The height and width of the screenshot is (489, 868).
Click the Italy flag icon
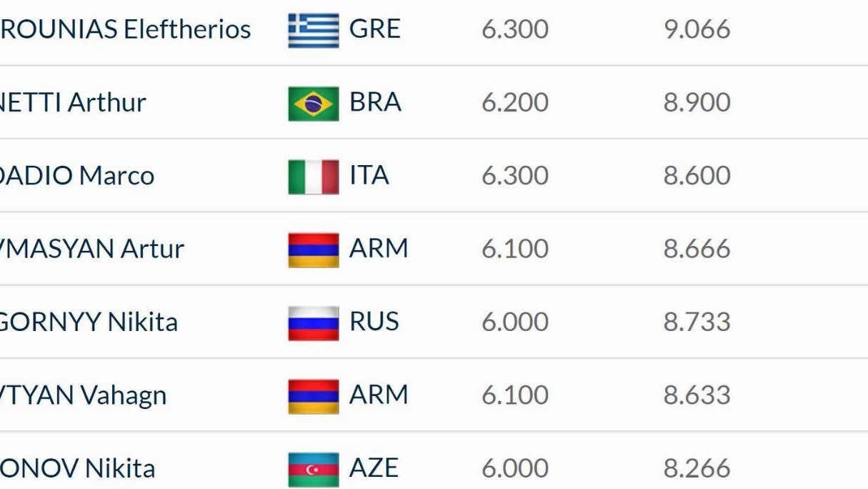[x=313, y=177]
